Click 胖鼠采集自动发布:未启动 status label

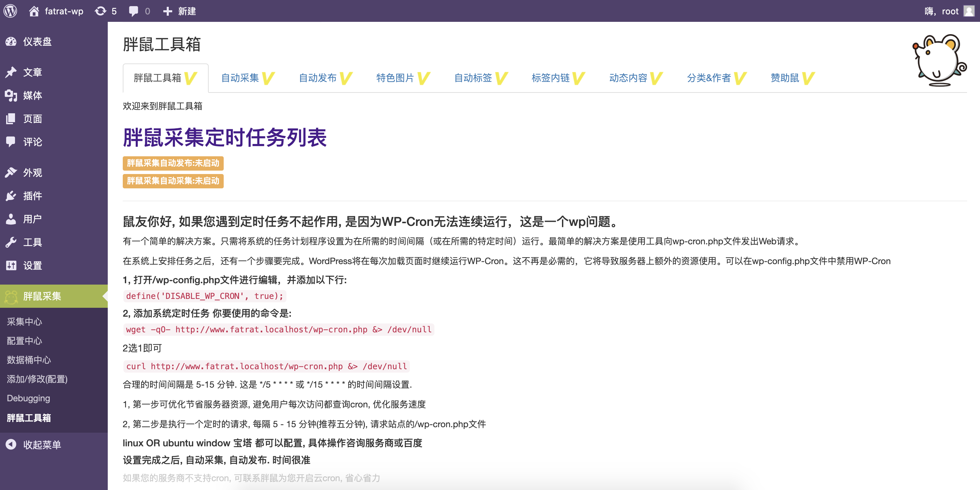[173, 163]
